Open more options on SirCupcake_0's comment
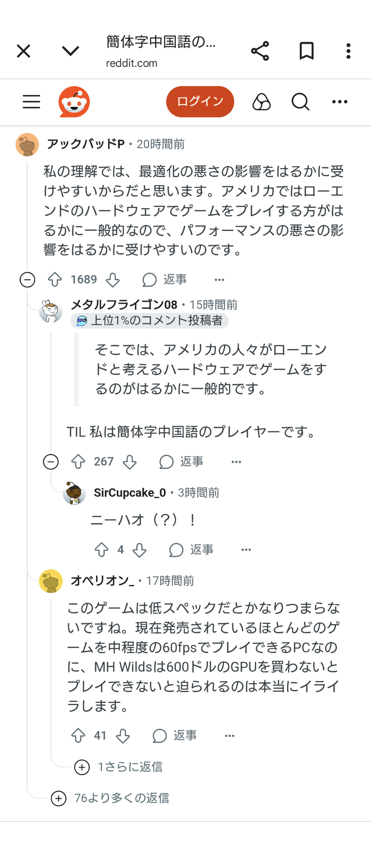Image resolution: width=371 pixels, height=868 pixels. click(246, 550)
